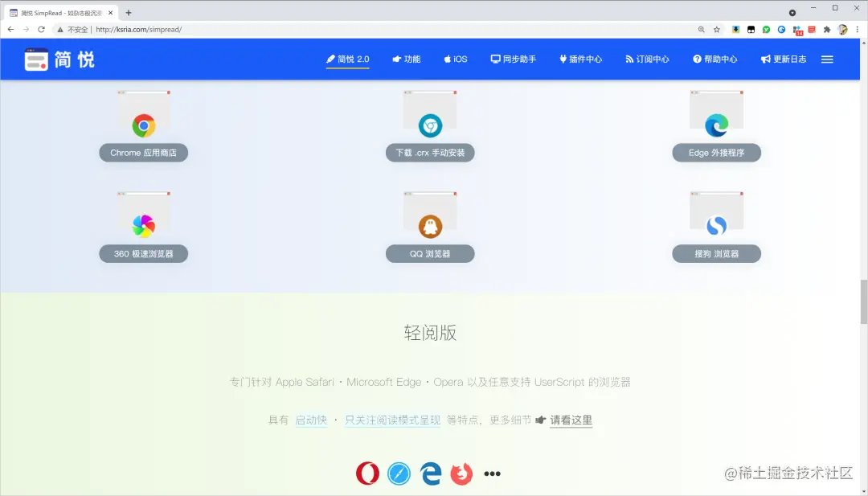Click the 只关注阅读模式呈现 link
The height and width of the screenshot is (496, 868).
pos(392,420)
